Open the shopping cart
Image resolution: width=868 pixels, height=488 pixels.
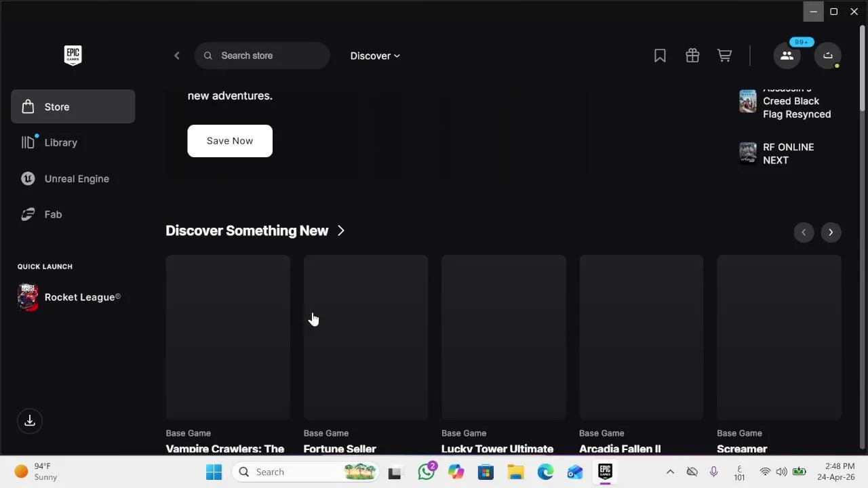[x=725, y=56]
